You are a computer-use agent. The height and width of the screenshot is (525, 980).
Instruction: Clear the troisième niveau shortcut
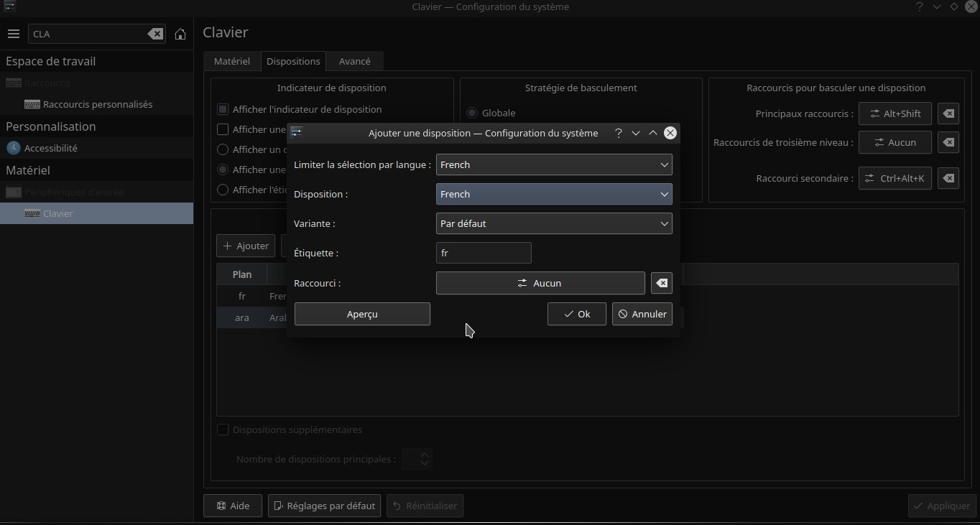pos(948,142)
